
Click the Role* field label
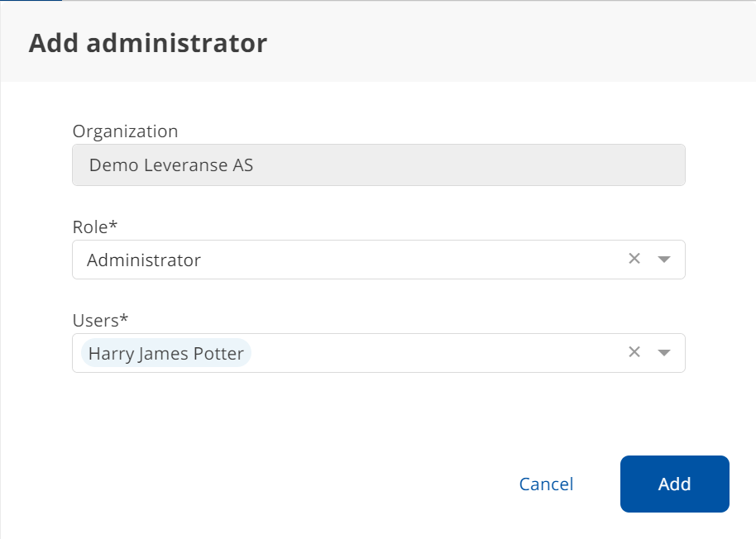(95, 226)
